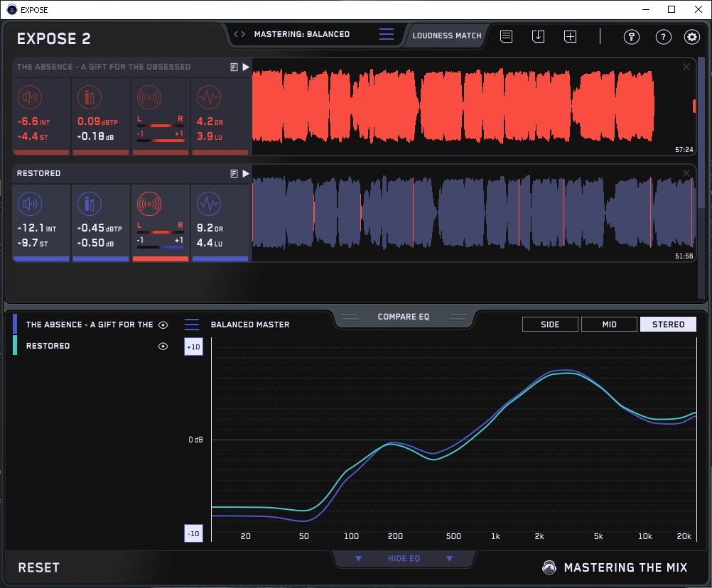Play the Restored track
712x588 pixels.
[x=246, y=174]
